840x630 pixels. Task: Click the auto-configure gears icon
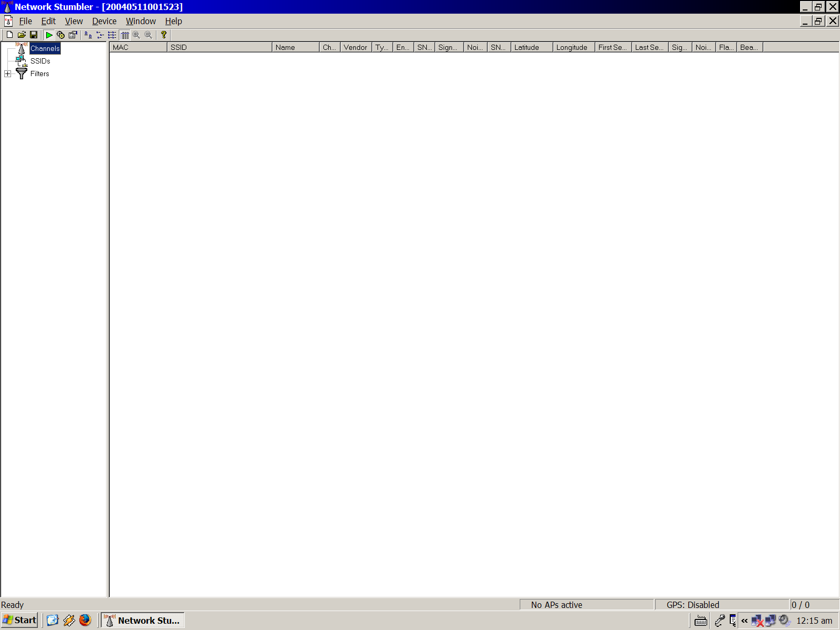click(61, 35)
